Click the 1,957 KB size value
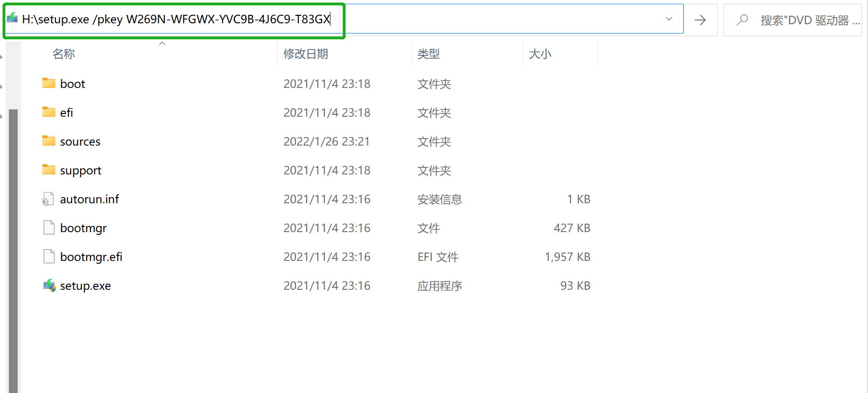Screen dimensions: 868x393 click(x=567, y=257)
